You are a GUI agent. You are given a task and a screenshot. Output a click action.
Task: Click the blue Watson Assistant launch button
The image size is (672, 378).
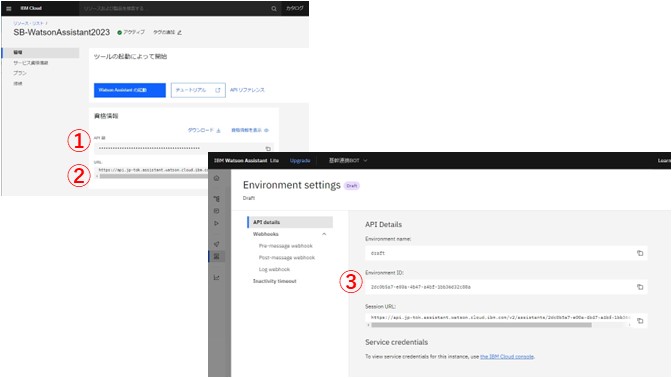point(130,90)
